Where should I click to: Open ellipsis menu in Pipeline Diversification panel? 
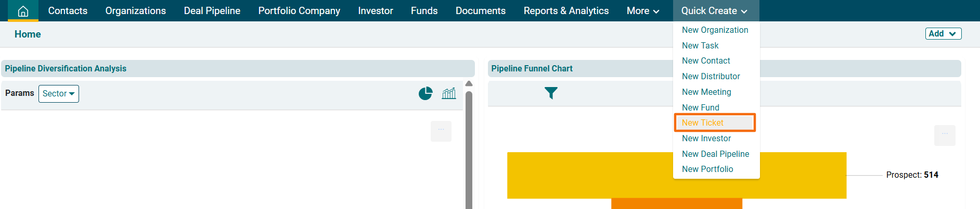point(441,131)
